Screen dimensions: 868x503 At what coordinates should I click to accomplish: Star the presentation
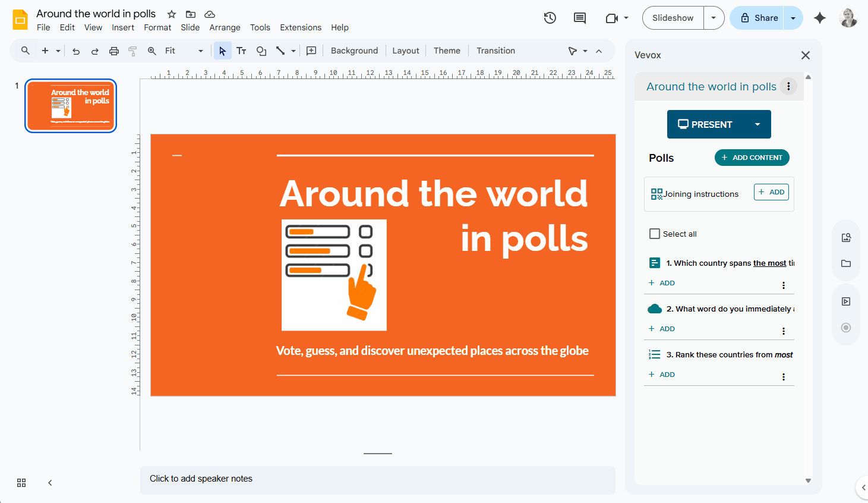point(171,13)
